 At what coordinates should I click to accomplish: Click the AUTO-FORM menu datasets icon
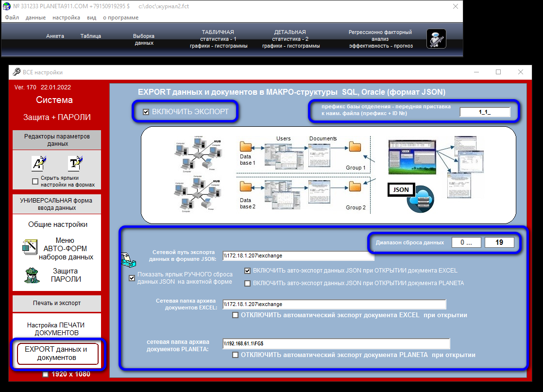pyautogui.click(x=30, y=248)
